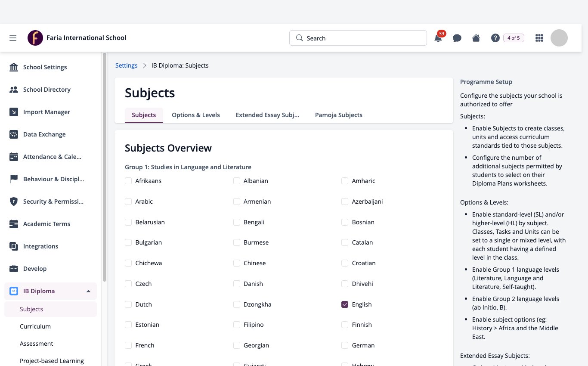Uncheck the English subject checkbox
This screenshot has width=588, height=366.
click(345, 304)
